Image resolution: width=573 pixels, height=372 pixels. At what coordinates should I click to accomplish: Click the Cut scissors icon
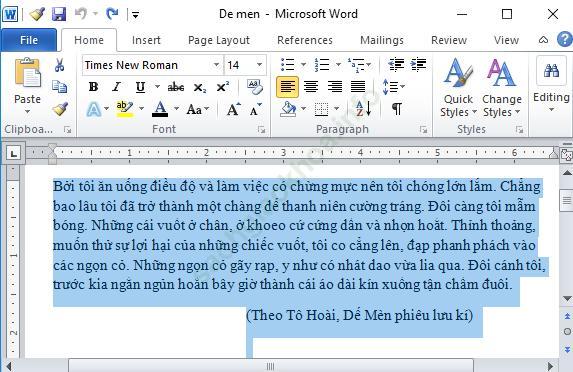click(x=60, y=65)
